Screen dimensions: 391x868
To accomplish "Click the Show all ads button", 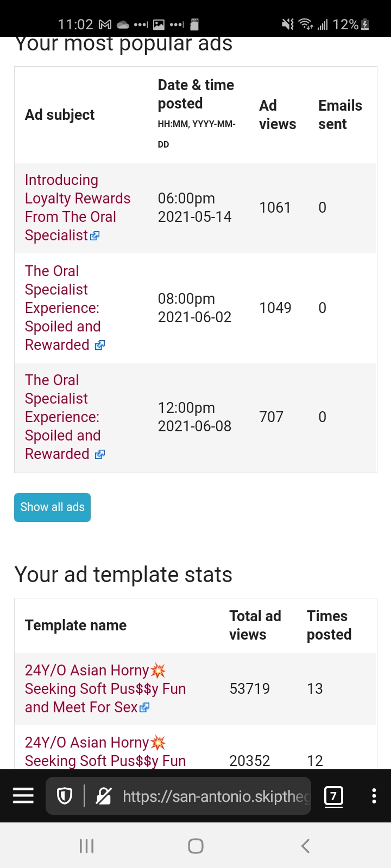I will pos(52,507).
